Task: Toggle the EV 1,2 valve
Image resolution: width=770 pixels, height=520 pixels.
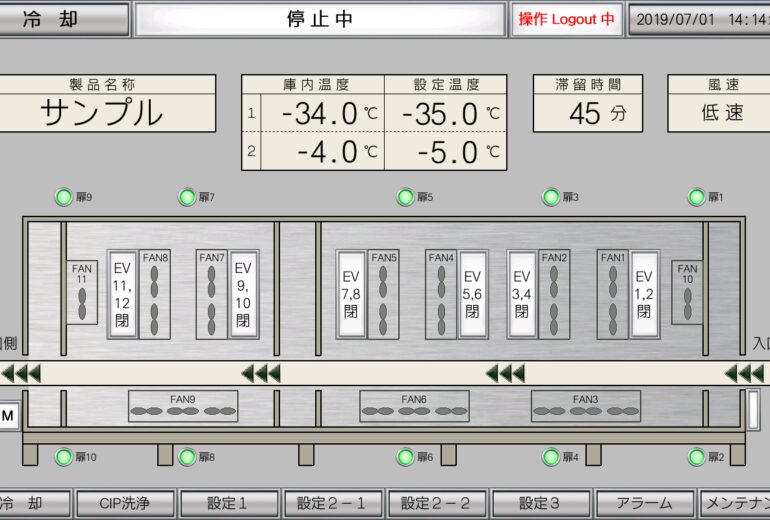Action: [x=644, y=293]
